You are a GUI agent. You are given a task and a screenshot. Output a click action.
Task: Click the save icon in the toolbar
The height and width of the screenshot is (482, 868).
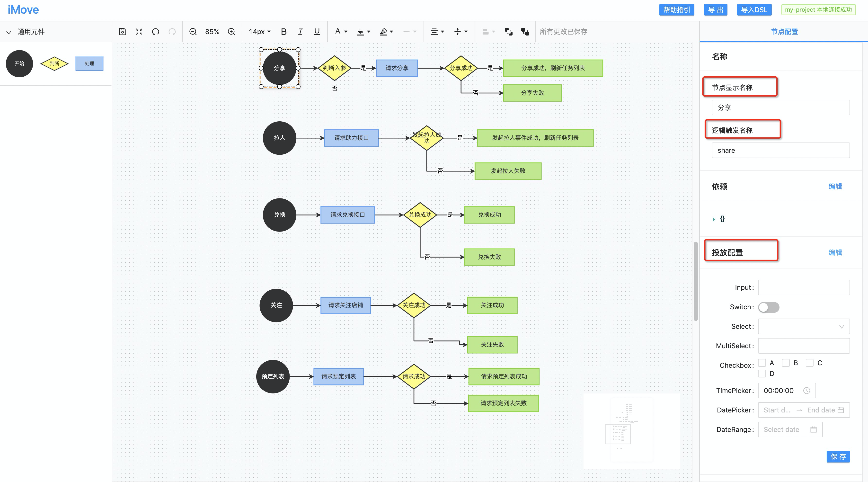point(122,32)
